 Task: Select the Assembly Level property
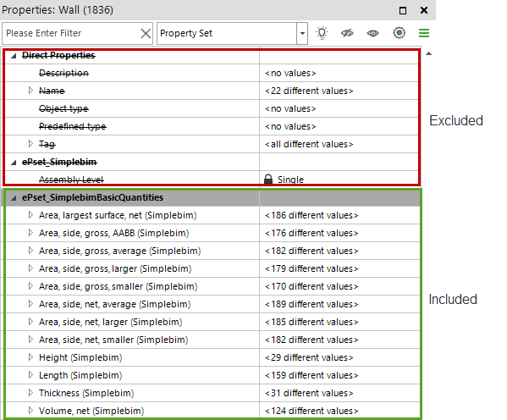(71, 180)
